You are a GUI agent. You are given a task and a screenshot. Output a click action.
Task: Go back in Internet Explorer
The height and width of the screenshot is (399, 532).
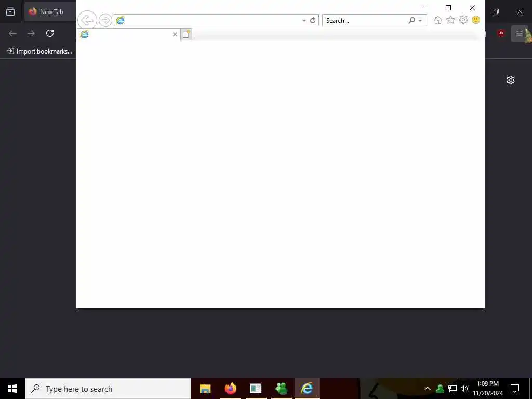[x=87, y=20]
